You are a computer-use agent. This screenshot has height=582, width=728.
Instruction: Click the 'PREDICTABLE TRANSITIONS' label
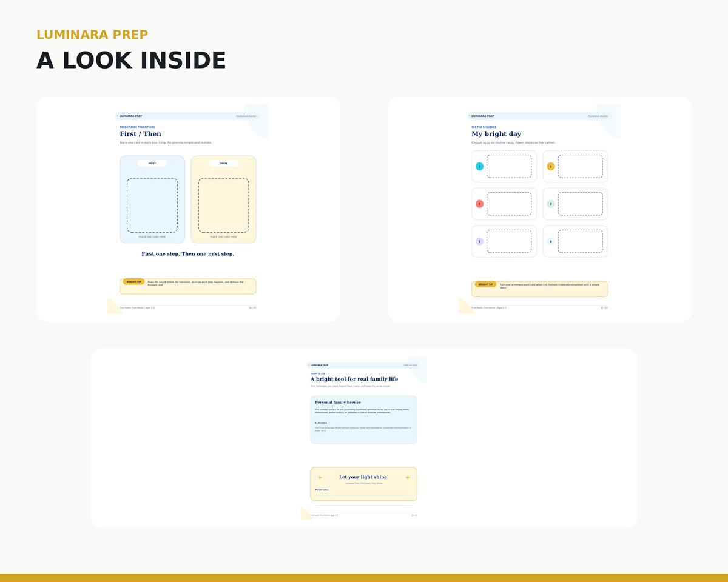(x=137, y=127)
